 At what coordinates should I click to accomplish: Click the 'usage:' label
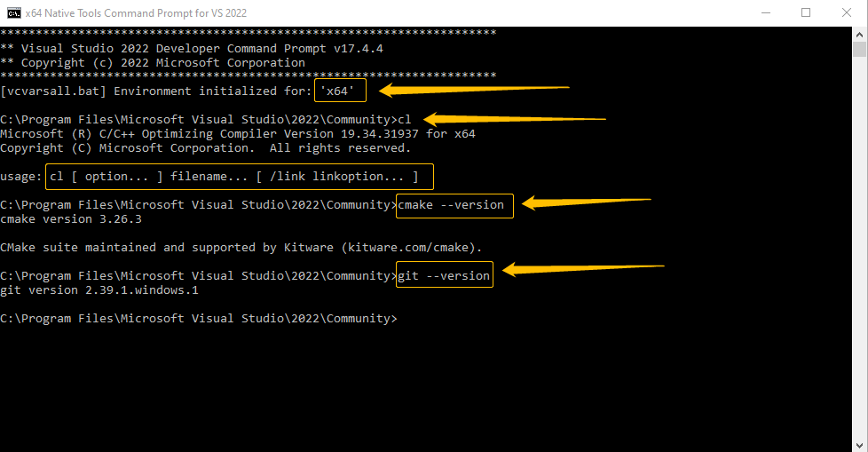click(x=21, y=177)
